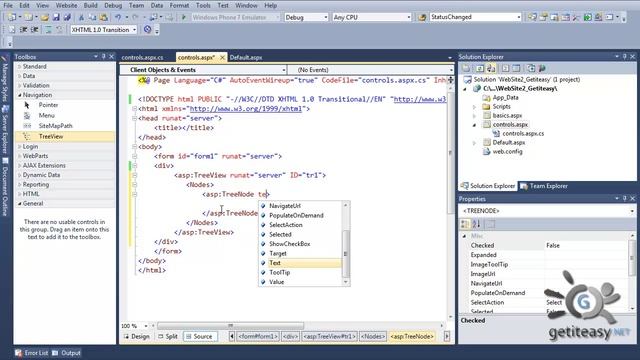Viewport: 640px width, 360px height.
Task: Click the Properties icon in Solution Explorer toolbar
Action: click(466, 68)
